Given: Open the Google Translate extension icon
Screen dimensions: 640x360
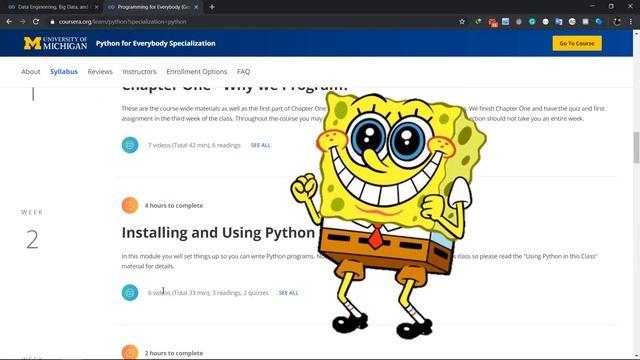Looking at the screenshot, I should pos(559,22).
